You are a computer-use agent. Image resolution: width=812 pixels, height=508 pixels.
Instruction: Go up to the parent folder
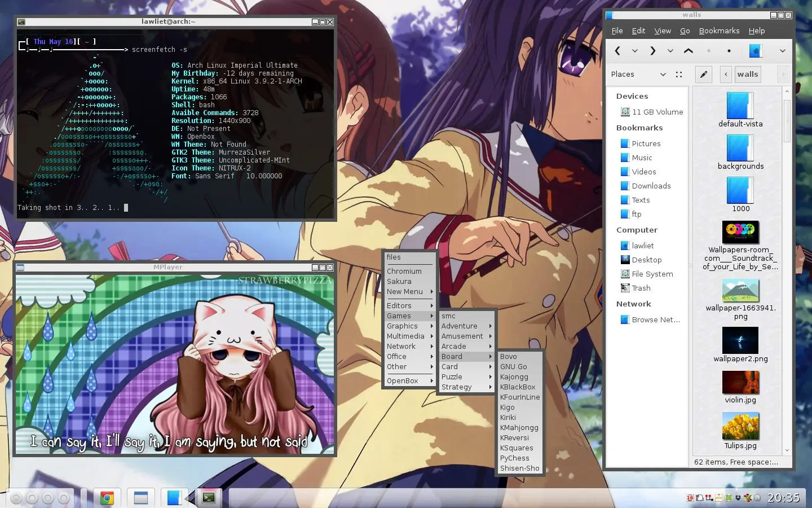click(x=688, y=51)
